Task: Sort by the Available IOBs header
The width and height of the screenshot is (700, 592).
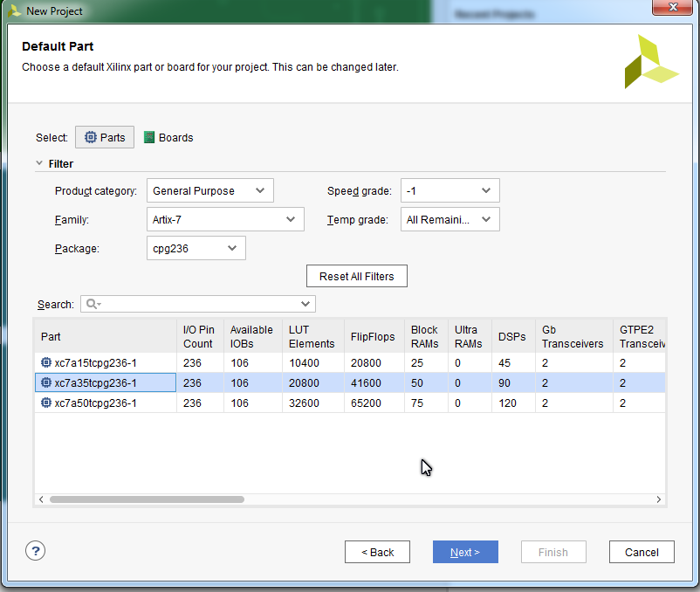Action: (252, 336)
